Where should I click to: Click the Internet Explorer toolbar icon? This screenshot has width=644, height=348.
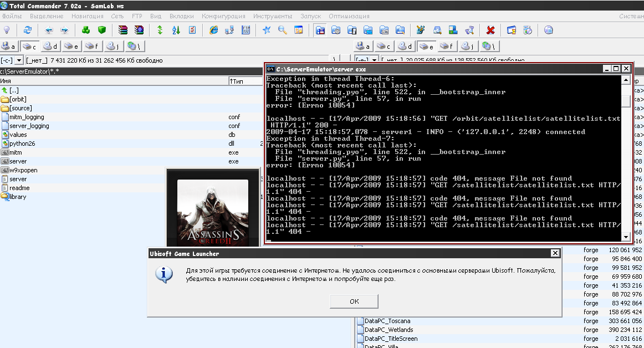click(213, 30)
